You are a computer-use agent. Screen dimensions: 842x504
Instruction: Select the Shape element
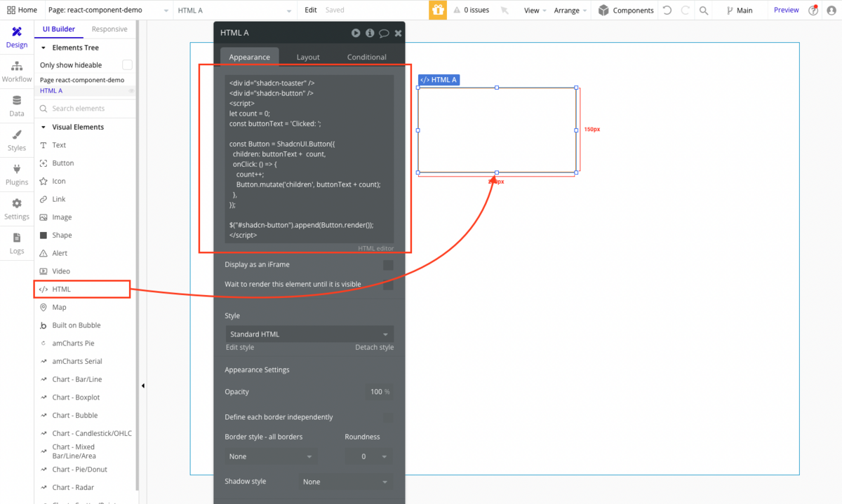(x=62, y=235)
